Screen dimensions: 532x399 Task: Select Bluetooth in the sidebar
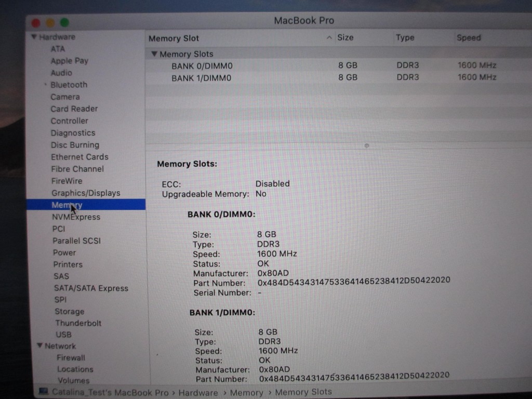tap(69, 85)
